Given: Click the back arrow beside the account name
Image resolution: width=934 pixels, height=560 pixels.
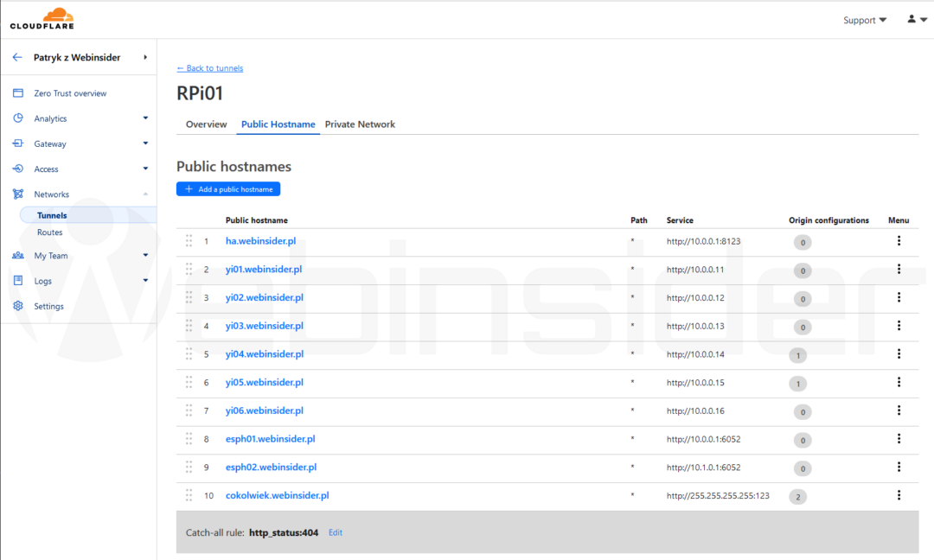Looking at the screenshot, I should click(17, 58).
